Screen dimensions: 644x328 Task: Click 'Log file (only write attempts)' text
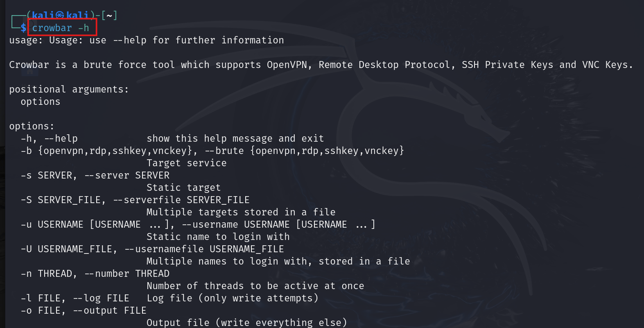pyautogui.click(x=232, y=298)
